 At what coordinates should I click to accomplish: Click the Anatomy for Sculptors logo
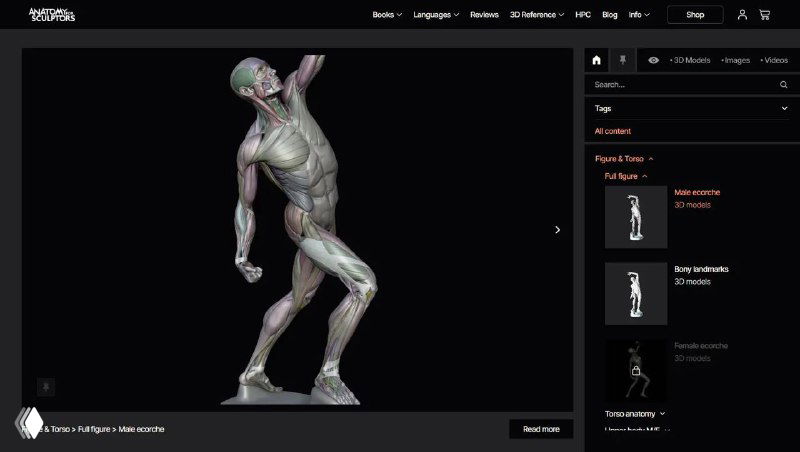[52, 14]
